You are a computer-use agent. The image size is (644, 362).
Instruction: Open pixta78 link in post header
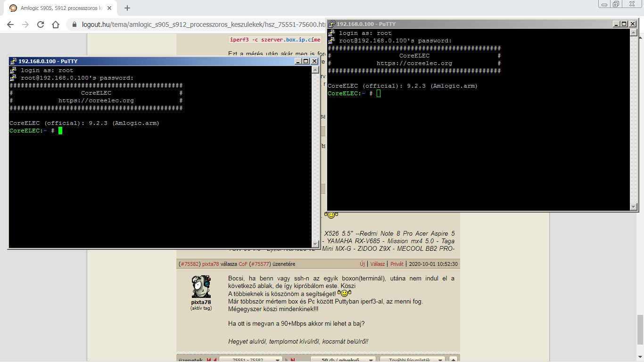click(211, 264)
